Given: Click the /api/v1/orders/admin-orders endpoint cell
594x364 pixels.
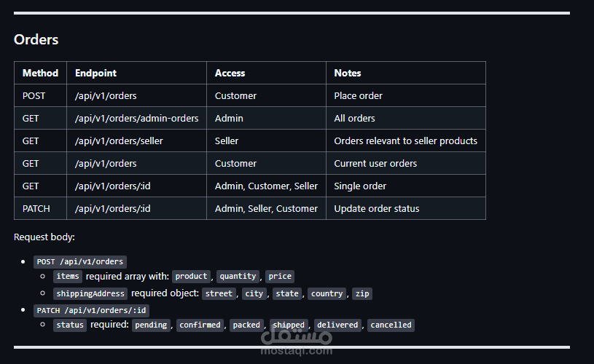Looking at the screenshot, I should click(136, 118).
